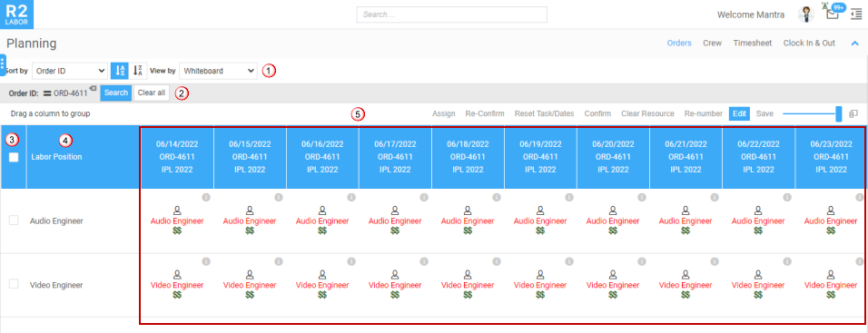The image size is (868, 333).
Task: Sort descending with the Z-A icon
Action: (139, 71)
